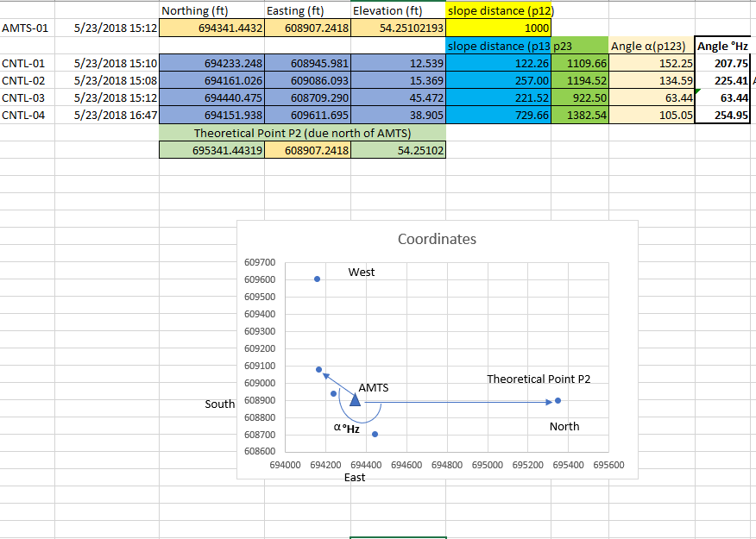Click the data point near 609600 on chart
This screenshot has height=539, width=756.
(x=318, y=279)
